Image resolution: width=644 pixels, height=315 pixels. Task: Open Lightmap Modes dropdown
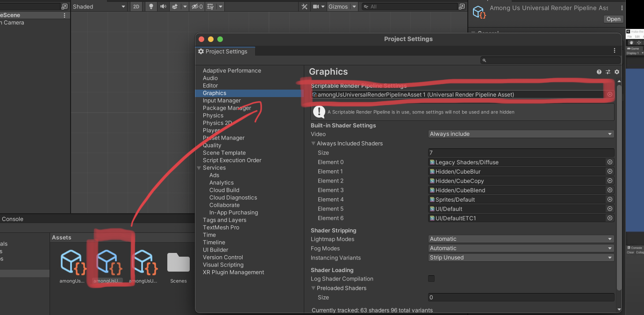tap(521, 239)
